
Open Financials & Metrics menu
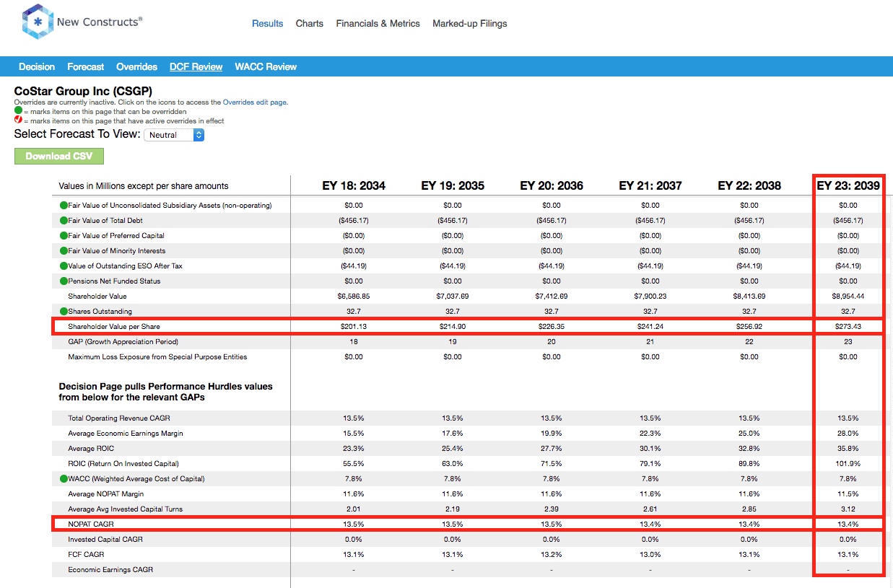pos(378,24)
